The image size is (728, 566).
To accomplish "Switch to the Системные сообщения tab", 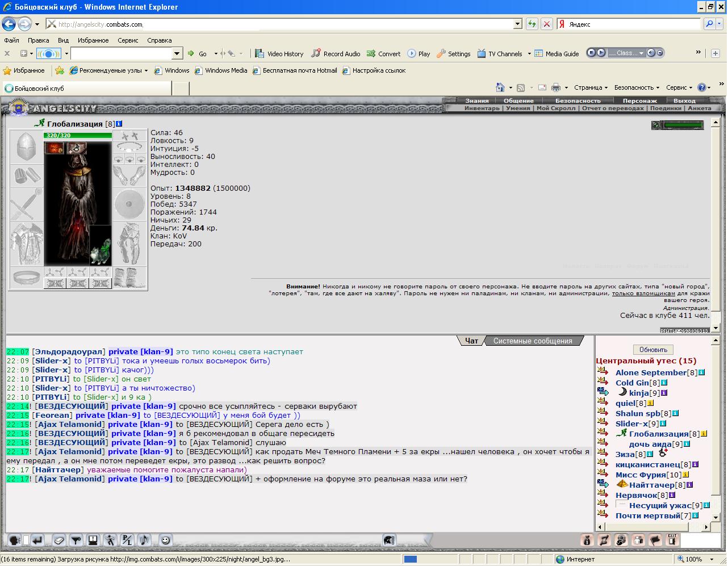I will point(532,341).
